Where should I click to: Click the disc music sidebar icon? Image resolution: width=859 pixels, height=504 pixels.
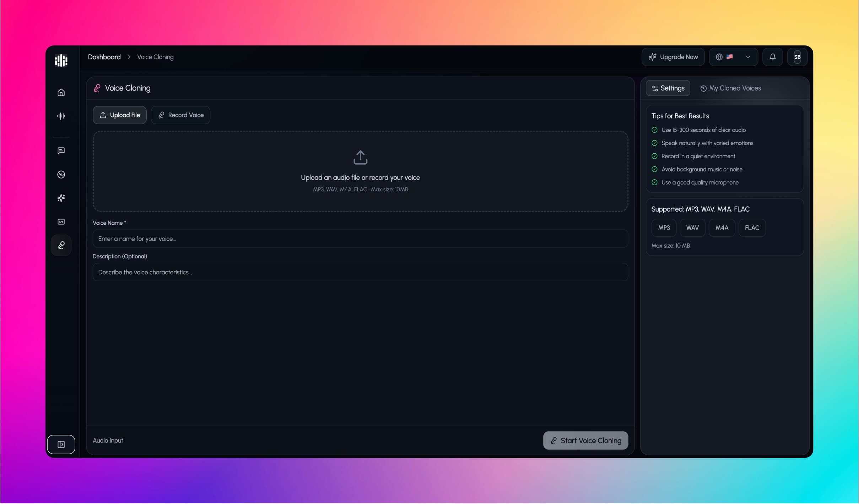pyautogui.click(x=61, y=175)
